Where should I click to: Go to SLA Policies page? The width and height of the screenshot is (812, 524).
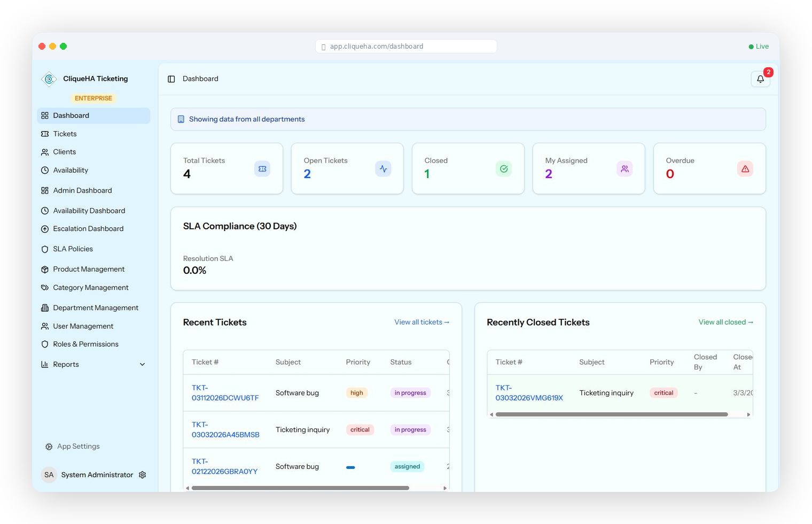click(73, 249)
